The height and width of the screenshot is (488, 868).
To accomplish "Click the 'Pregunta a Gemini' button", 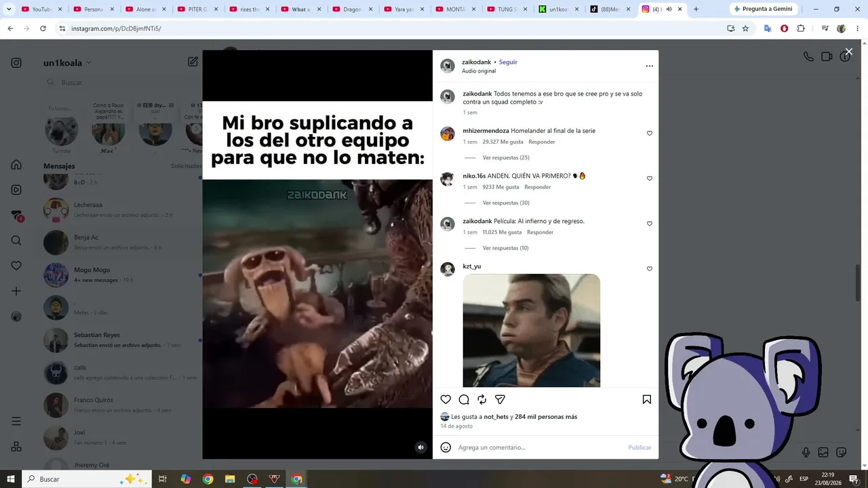I will tap(764, 9).
